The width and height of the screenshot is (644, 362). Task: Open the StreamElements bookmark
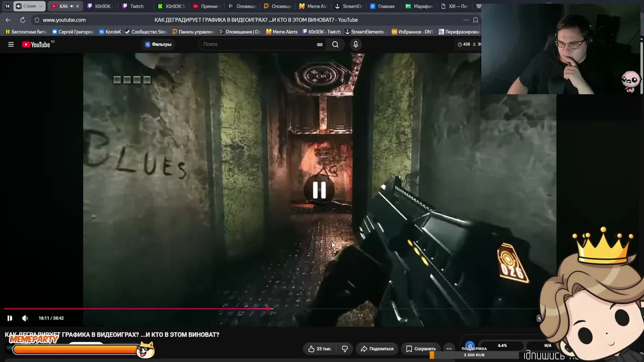pyautogui.click(x=364, y=32)
